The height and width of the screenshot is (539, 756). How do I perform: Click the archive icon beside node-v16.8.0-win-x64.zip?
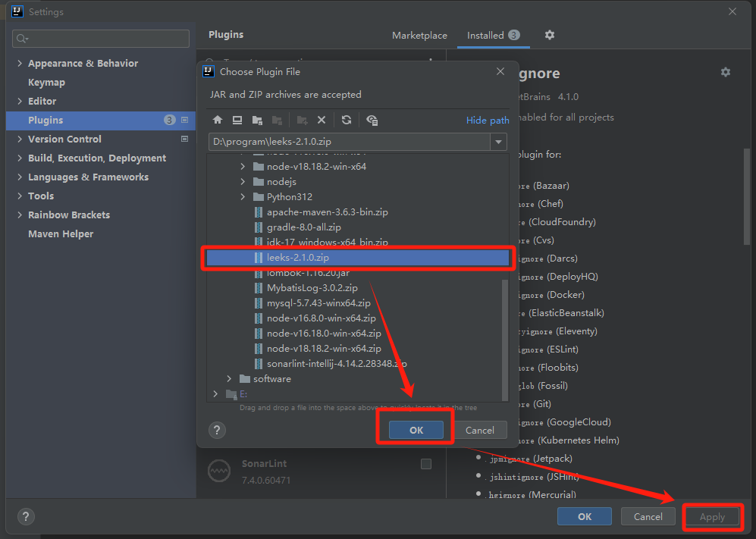point(259,318)
